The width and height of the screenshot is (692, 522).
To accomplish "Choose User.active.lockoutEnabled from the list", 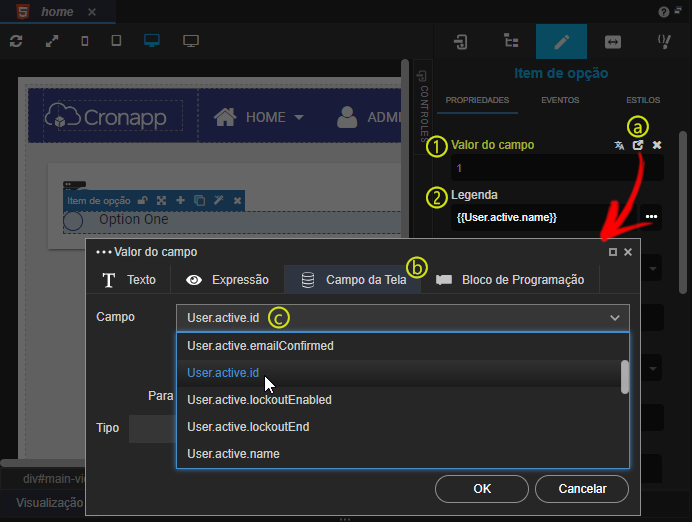I will click(399, 400).
